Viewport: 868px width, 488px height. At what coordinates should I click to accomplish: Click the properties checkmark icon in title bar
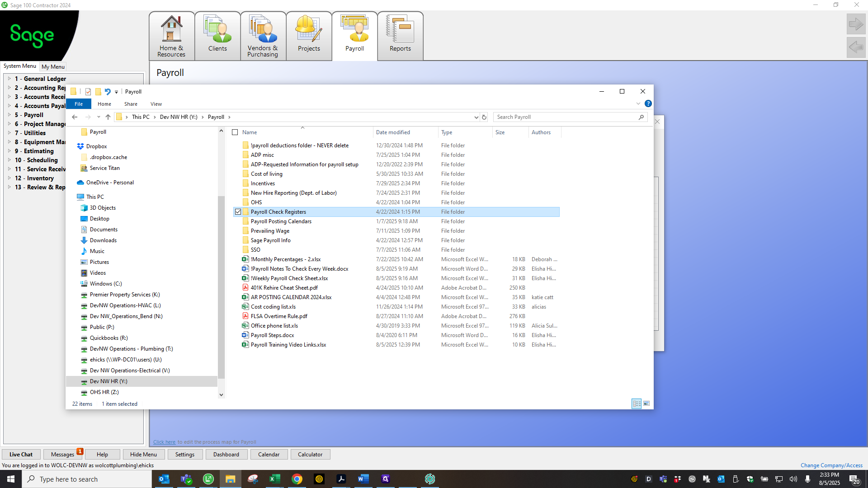[88, 92]
